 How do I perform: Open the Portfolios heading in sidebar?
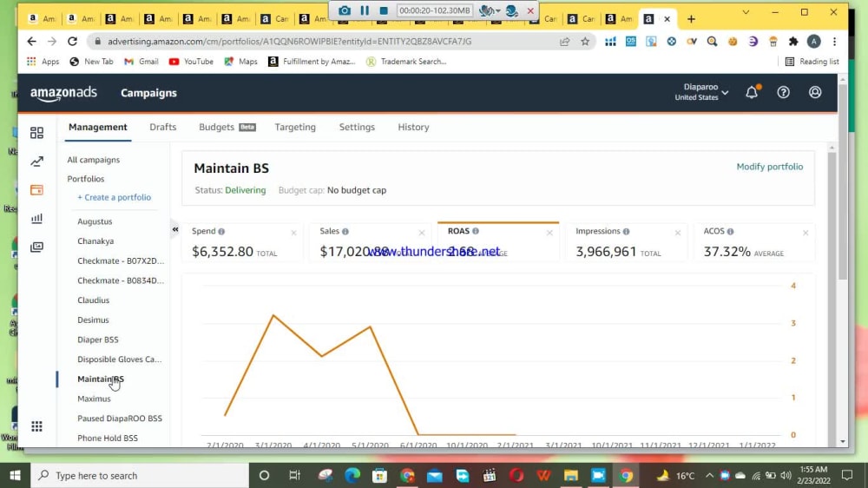click(x=86, y=179)
